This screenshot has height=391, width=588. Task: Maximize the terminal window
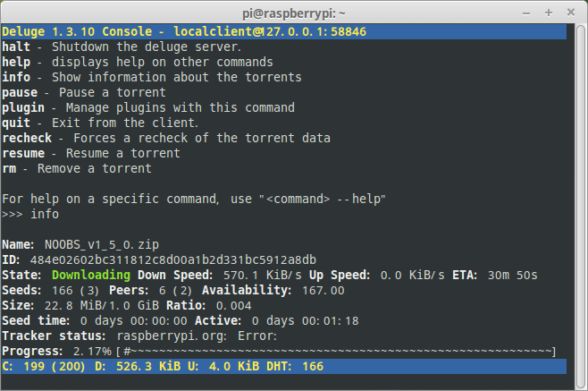(x=549, y=13)
